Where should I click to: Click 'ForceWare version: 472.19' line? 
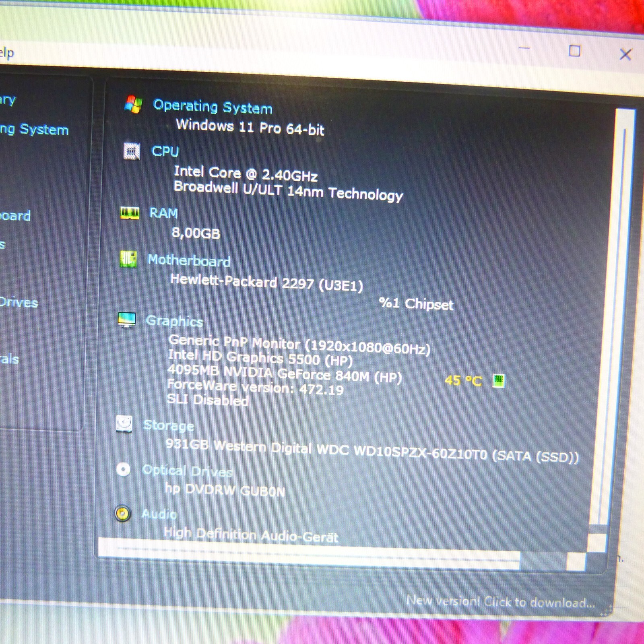(x=255, y=387)
